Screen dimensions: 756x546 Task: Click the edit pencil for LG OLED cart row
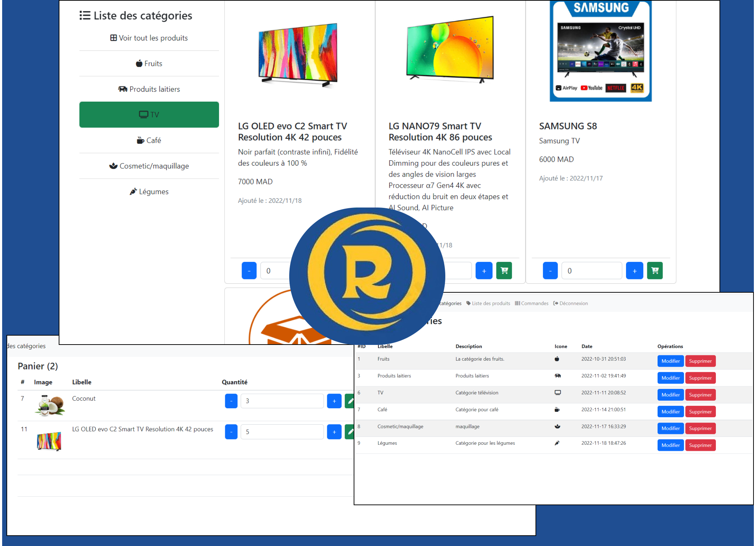pyautogui.click(x=350, y=432)
